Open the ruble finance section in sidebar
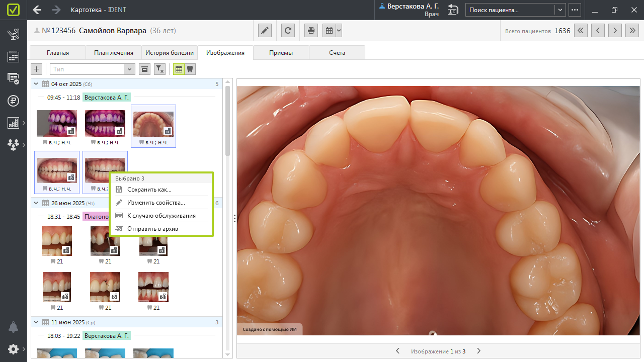644x362 pixels. click(13, 101)
